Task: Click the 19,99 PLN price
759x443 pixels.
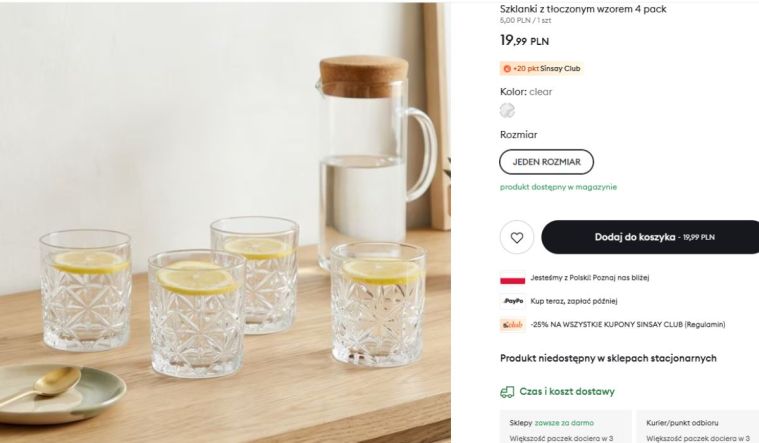Action: [x=524, y=41]
